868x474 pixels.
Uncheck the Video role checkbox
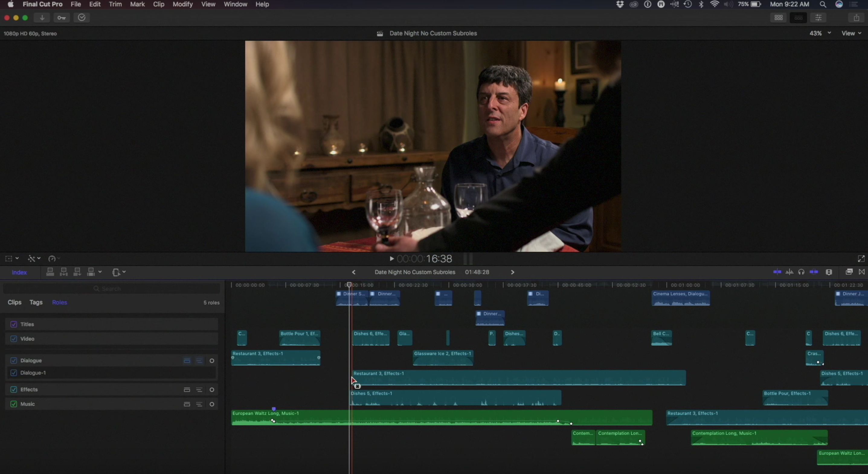(14, 338)
